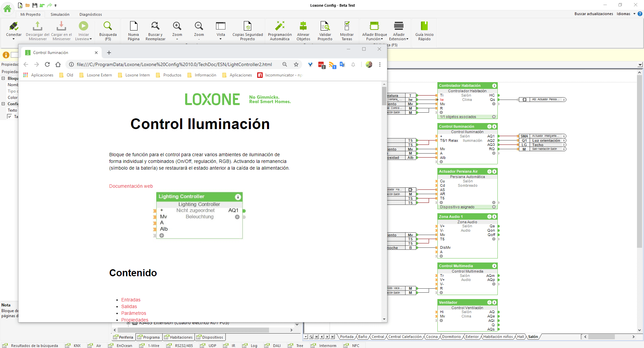Toggle the checked box under Texto property

(9, 117)
